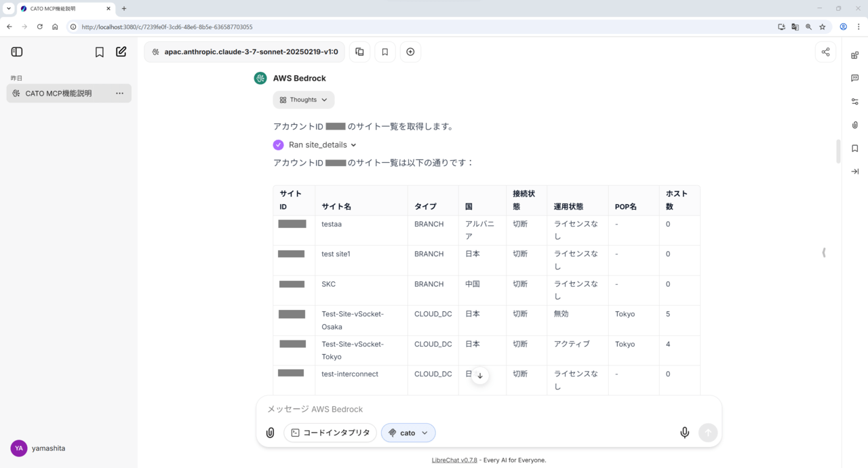868x468 pixels.
Task: Open the cato MCP server dropdown
Action: pyautogui.click(x=408, y=433)
